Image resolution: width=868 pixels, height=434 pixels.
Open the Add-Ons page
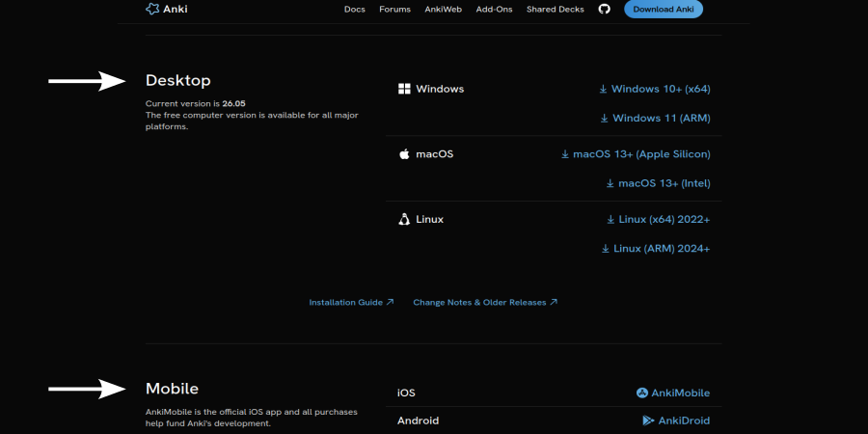click(494, 10)
